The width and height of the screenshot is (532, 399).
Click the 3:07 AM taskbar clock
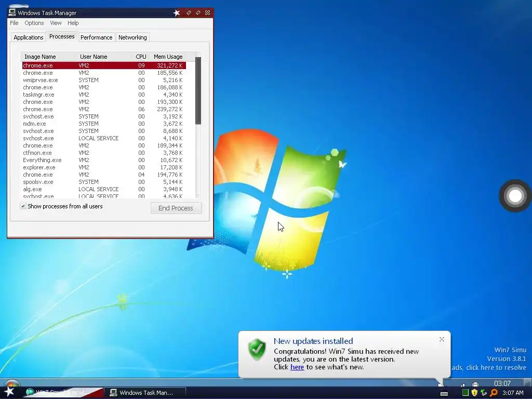(x=513, y=393)
